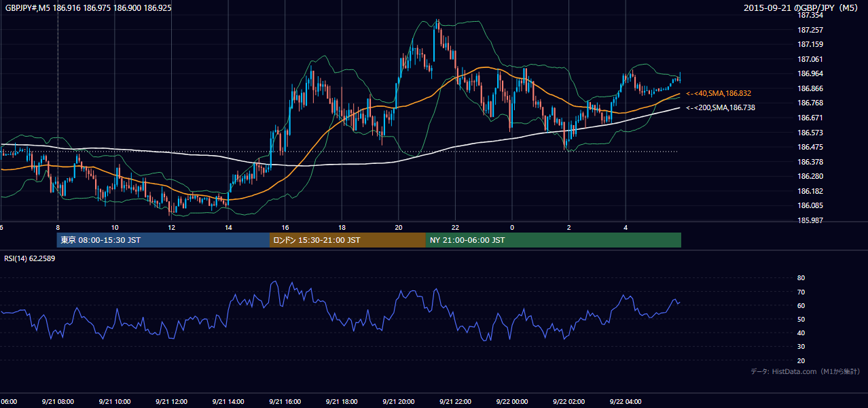868x408 pixels.
Task: Click the 186.475 price axis label
Action: pyautogui.click(x=810, y=147)
